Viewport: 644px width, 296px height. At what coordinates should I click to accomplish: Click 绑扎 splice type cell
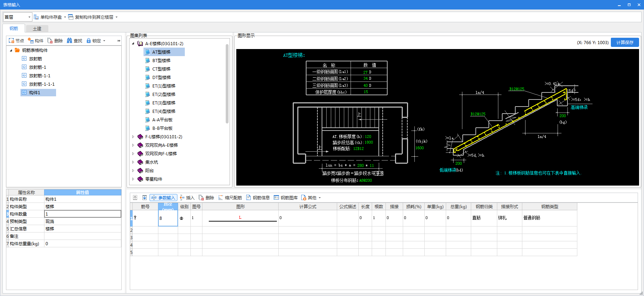point(510,218)
